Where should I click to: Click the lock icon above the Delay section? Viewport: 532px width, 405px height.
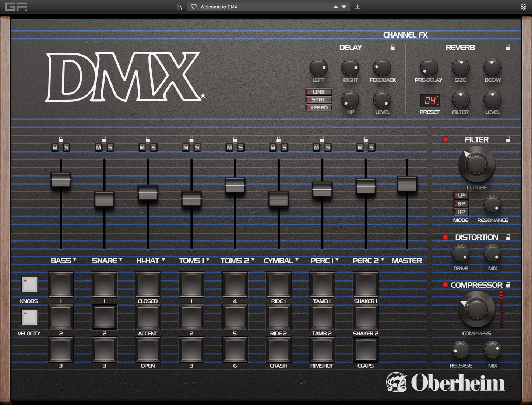pos(392,47)
